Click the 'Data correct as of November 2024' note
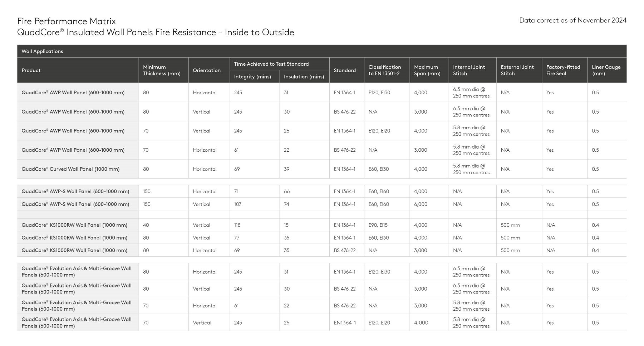This screenshot has width=644, height=346. point(572,20)
